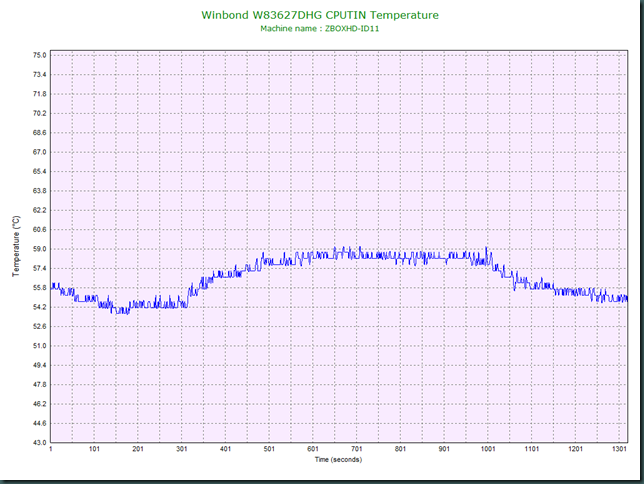
Task: Click the time axis label 1201
Action: pos(575,449)
